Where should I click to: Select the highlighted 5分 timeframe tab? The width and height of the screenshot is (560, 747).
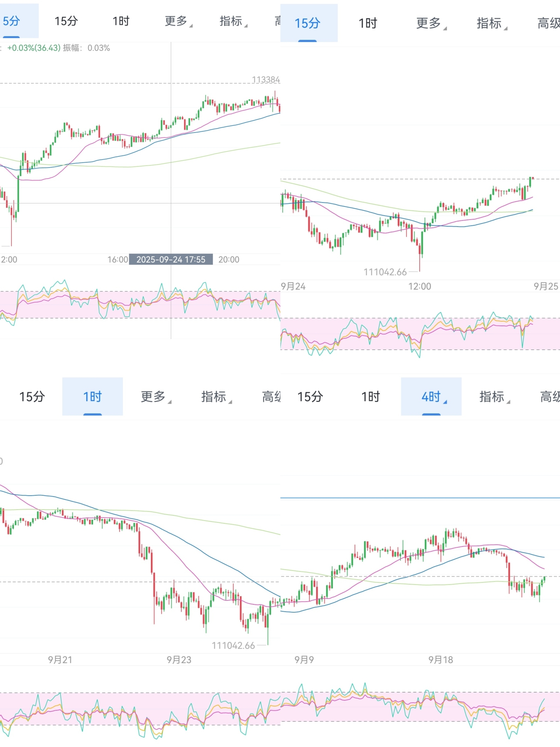[12, 21]
